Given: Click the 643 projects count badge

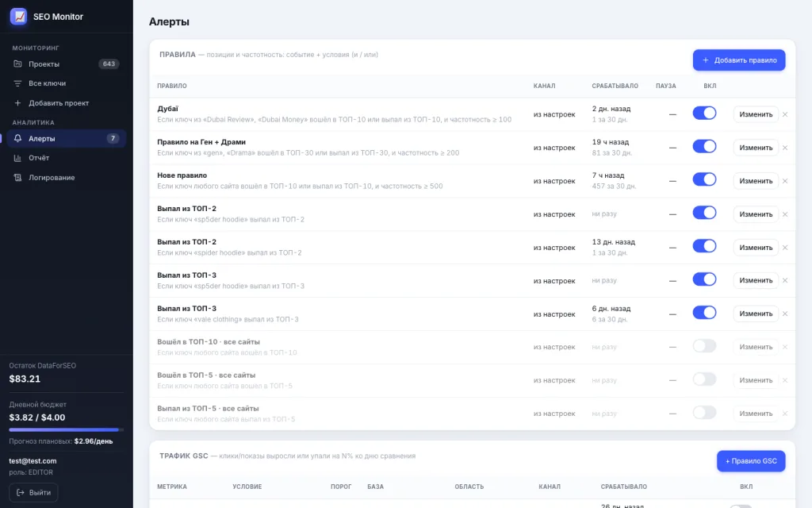Looking at the screenshot, I should click(109, 63).
